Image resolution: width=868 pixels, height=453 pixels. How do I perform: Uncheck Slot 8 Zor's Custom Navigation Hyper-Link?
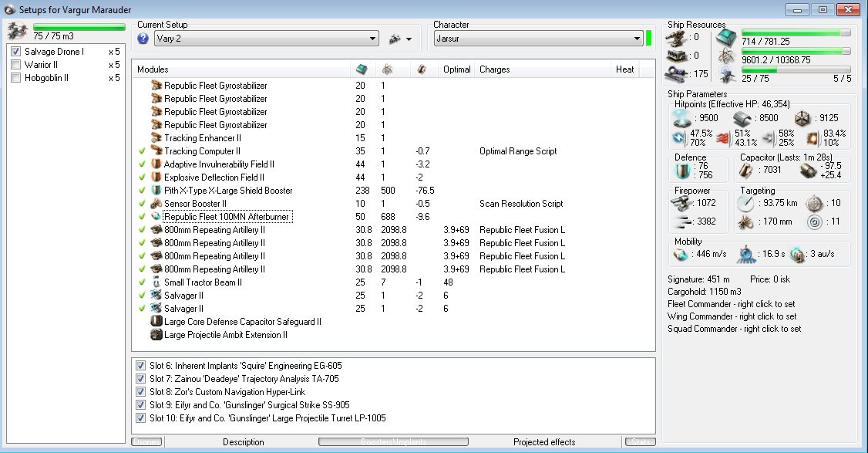140,392
